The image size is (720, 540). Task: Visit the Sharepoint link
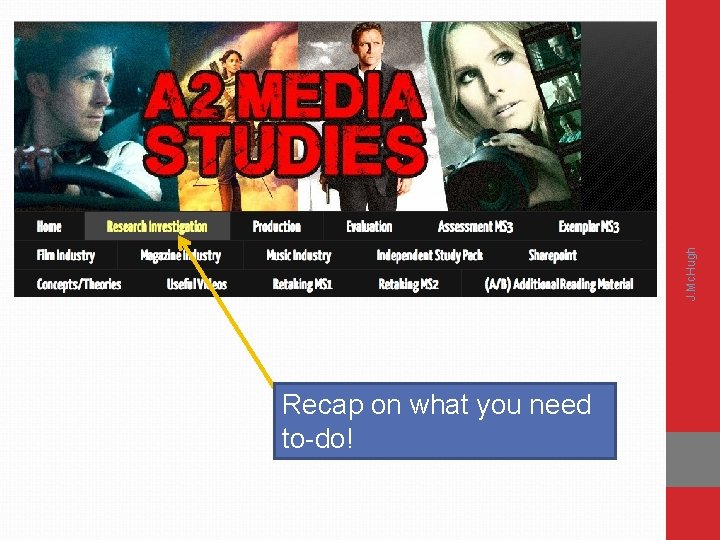[x=552, y=255]
